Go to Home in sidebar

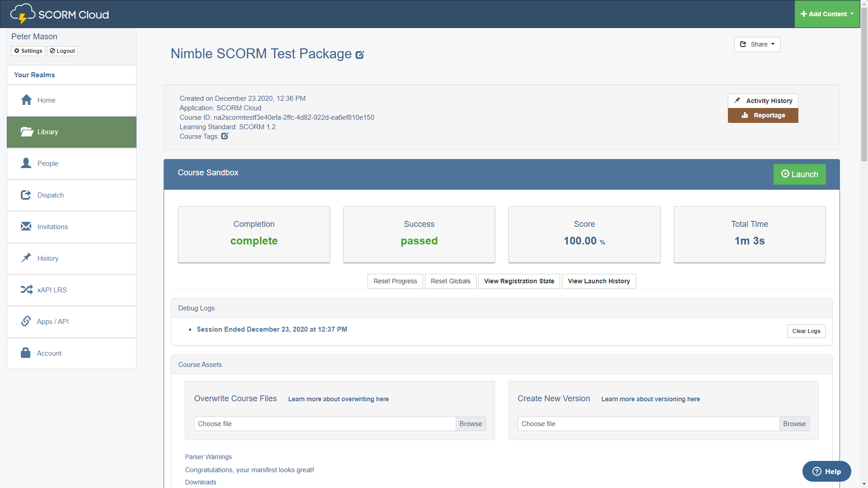click(71, 100)
